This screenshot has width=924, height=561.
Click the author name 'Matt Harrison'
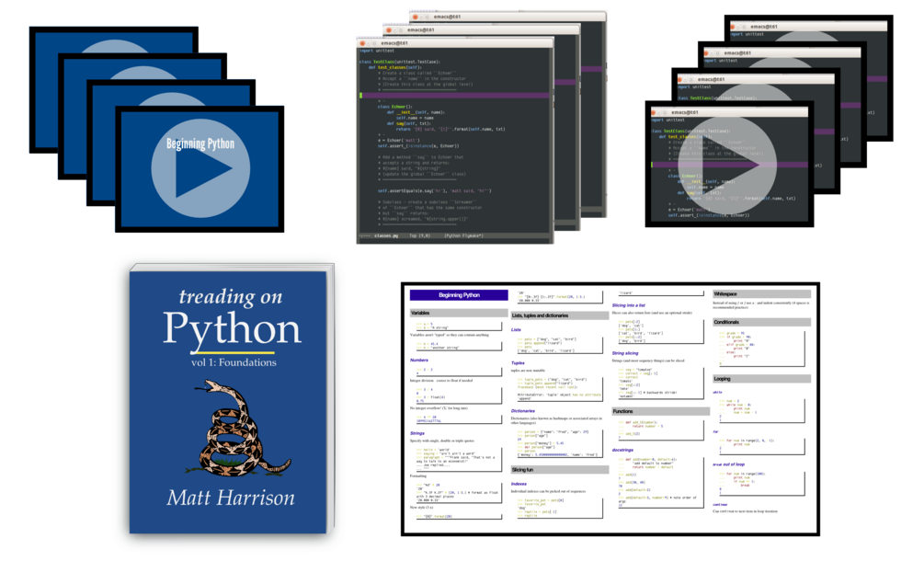click(231, 498)
